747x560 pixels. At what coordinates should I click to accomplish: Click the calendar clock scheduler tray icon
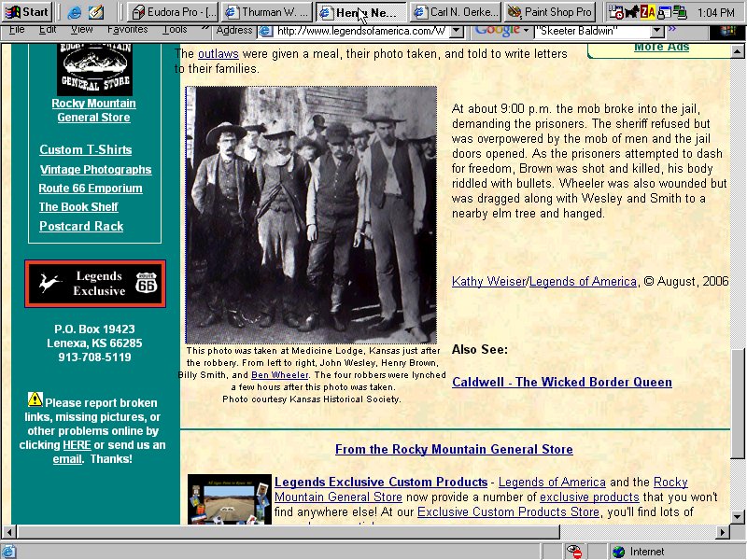point(615,12)
